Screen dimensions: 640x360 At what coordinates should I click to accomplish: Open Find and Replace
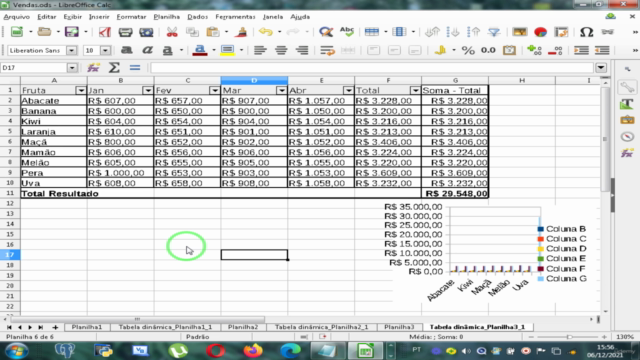[x=326, y=32]
